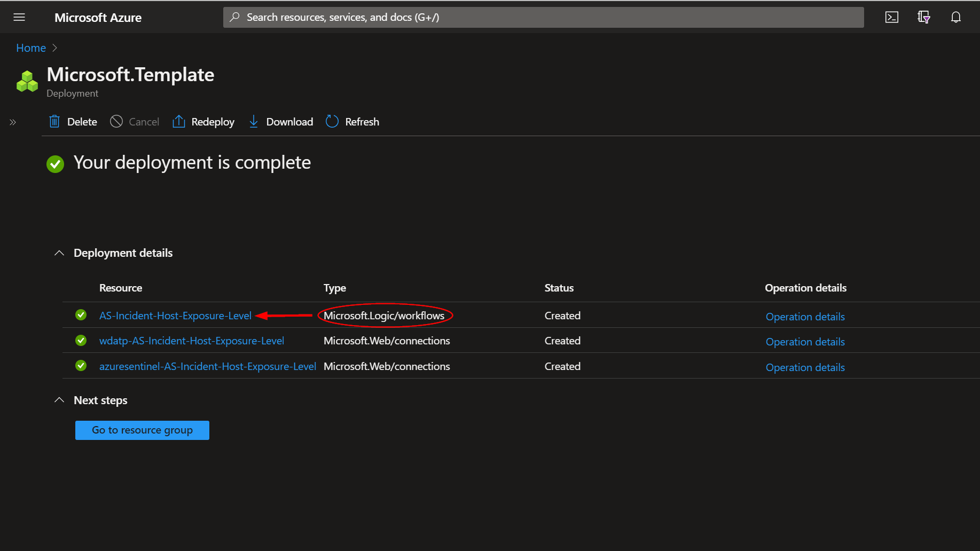
Task: Click the Delete trash can icon
Action: click(x=54, y=122)
